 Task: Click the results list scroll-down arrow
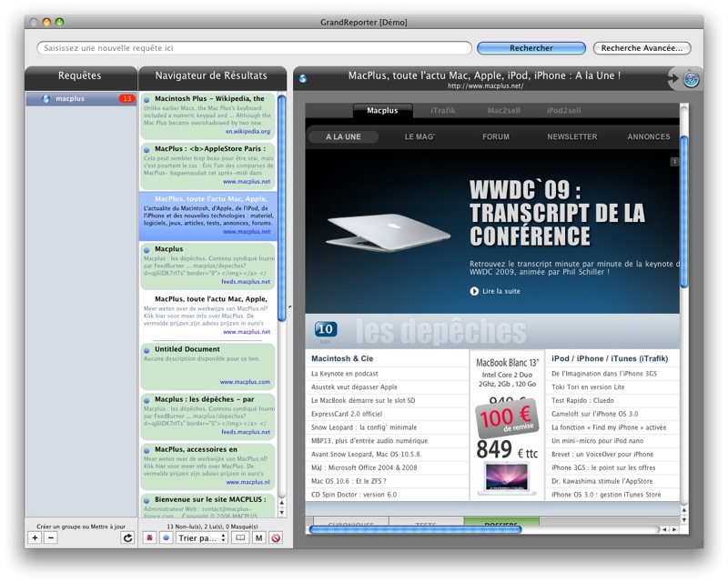tap(281, 512)
